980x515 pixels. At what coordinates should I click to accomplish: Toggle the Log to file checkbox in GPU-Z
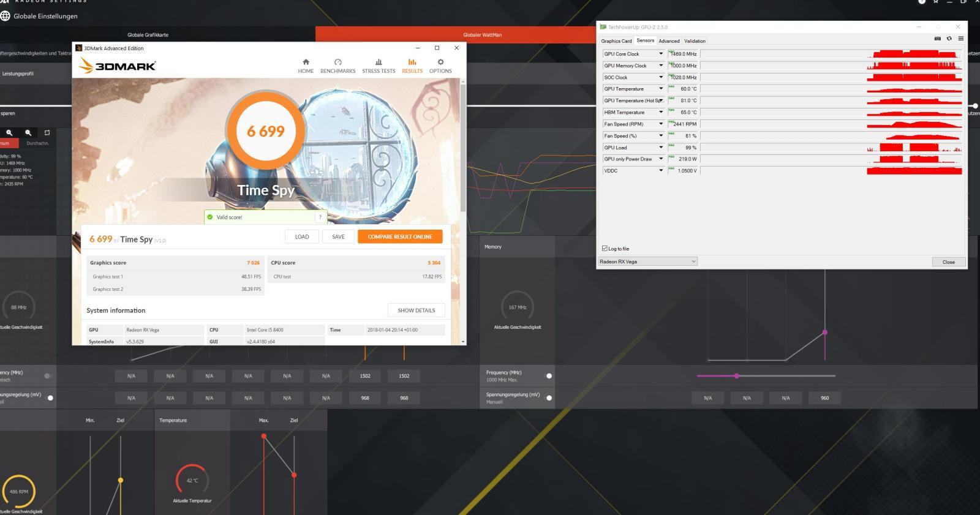[605, 249]
